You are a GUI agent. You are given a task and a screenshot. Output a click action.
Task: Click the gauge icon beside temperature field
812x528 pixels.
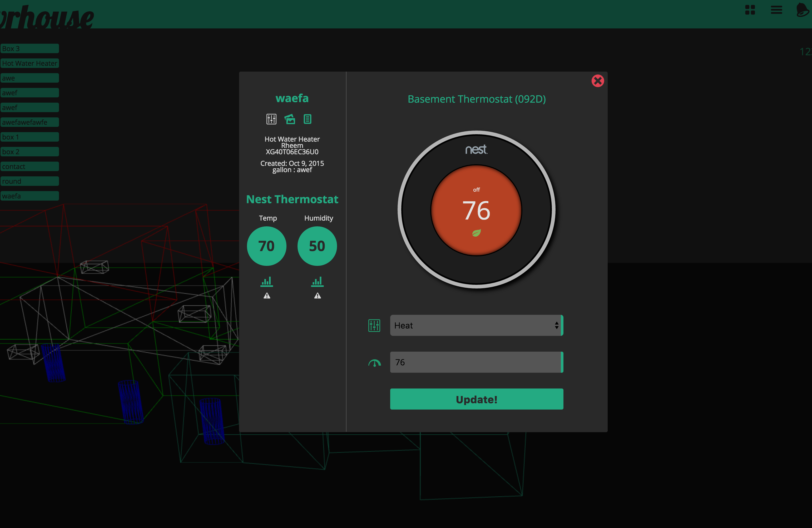coord(374,363)
